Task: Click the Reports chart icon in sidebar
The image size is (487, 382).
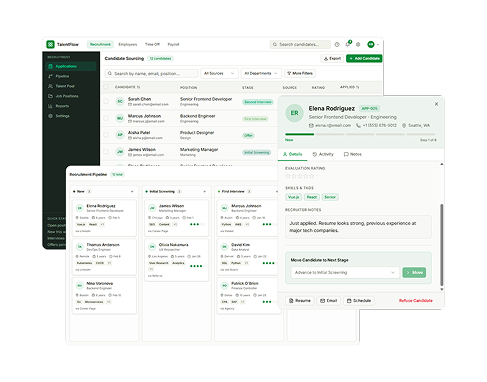Action: pyautogui.click(x=50, y=106)
